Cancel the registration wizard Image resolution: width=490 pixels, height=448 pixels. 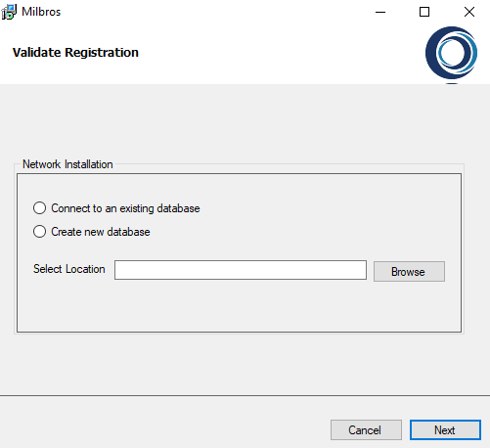(x=366, y=429)
